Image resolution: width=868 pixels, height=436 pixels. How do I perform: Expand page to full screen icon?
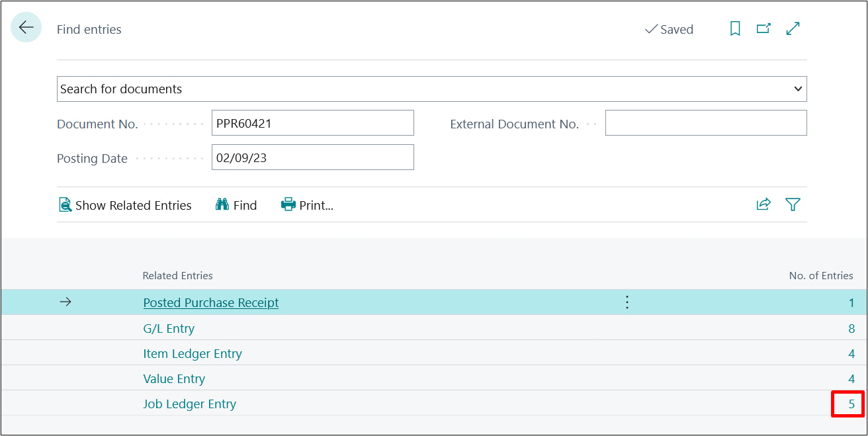pos(793,28)
